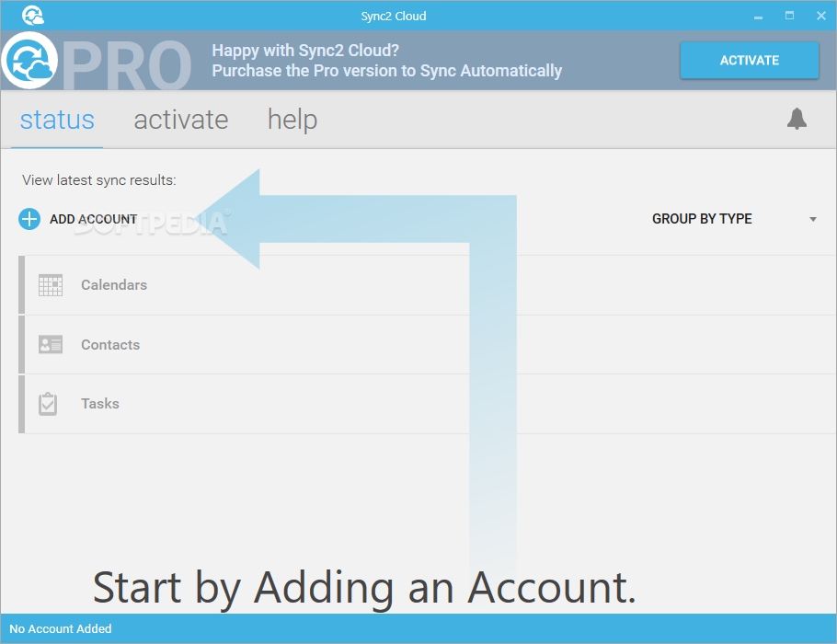Click the Calendars grid icon
The height and width of the screenshot is (644, 837).
click(x=51, y=285)
